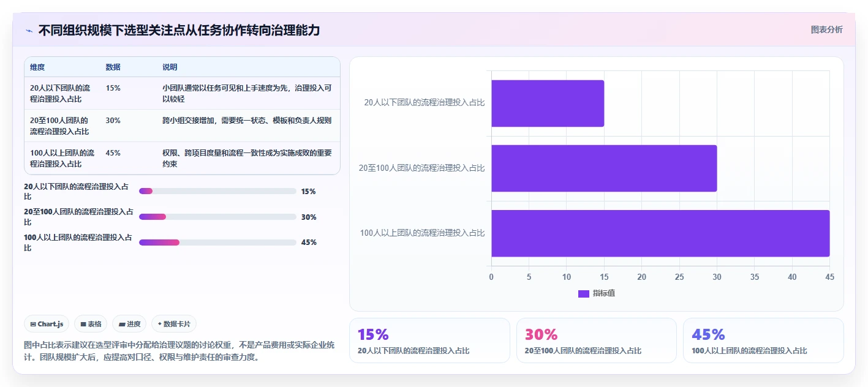Select the 表格 tag chip
Viewport: 868px width, 387px height.
click(91, 324)
